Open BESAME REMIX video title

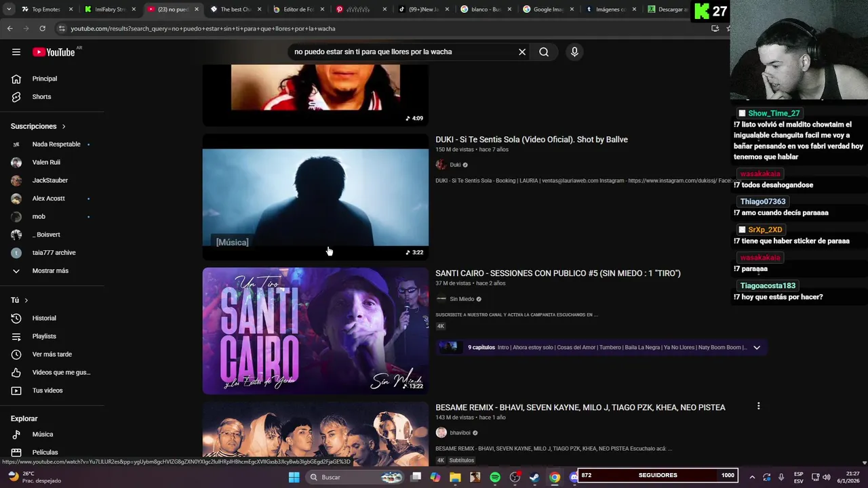click(580, 407)
